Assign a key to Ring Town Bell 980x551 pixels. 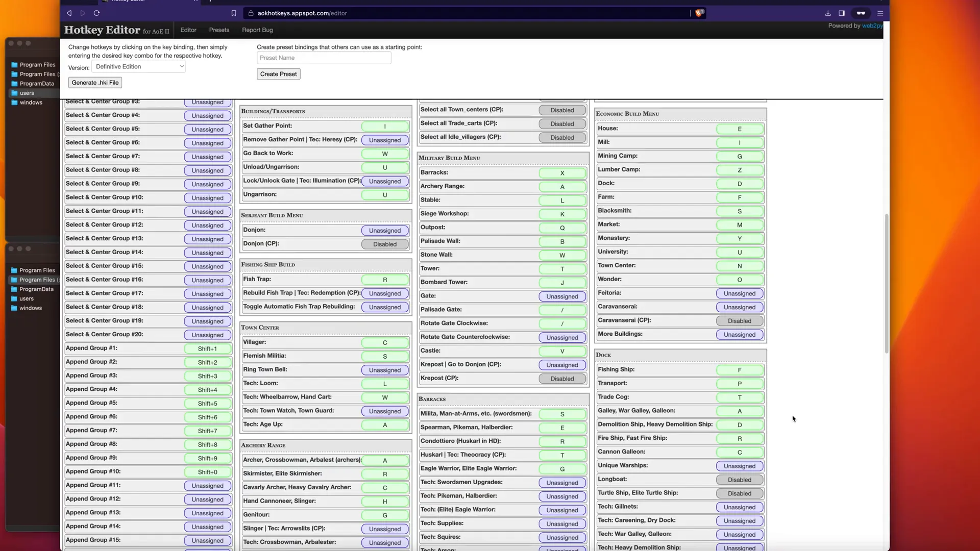[385, 370]
